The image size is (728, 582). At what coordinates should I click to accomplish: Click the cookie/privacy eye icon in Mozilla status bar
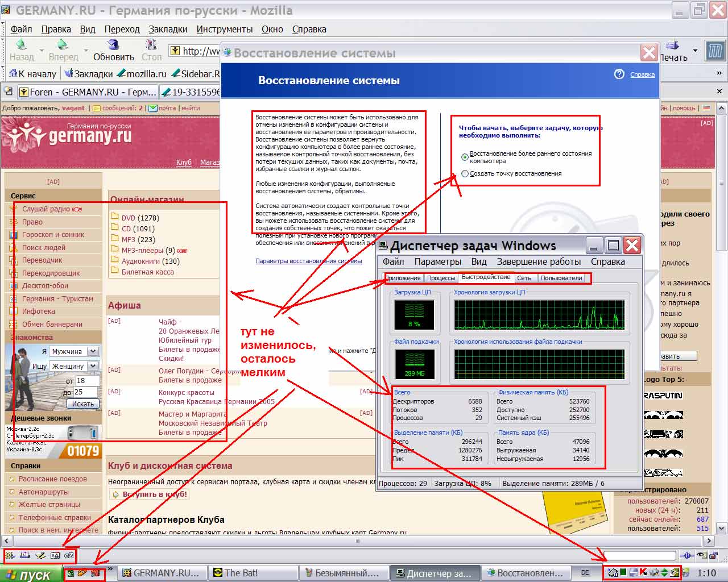tap(702, 555)
